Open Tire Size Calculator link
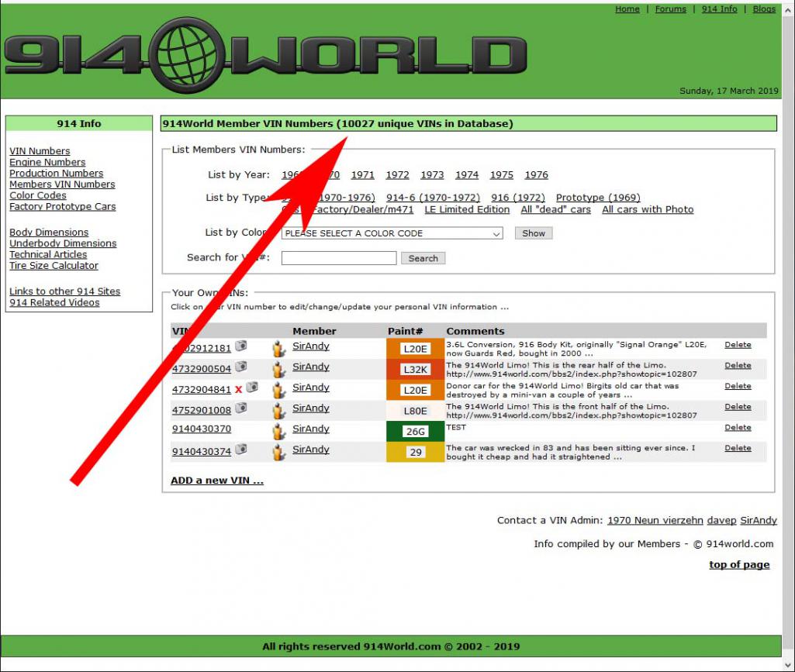 tap(54, 266)
